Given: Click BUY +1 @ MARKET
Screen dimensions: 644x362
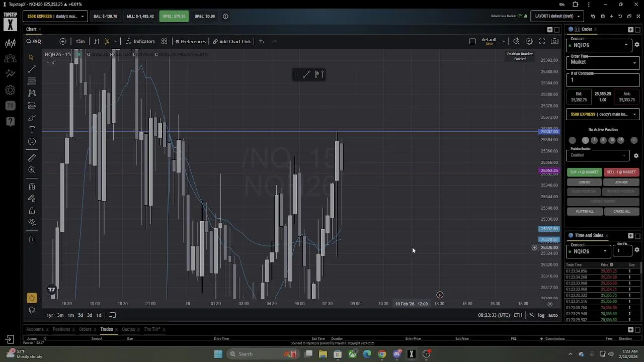Looking at the screenshot, I should (584, 172).
